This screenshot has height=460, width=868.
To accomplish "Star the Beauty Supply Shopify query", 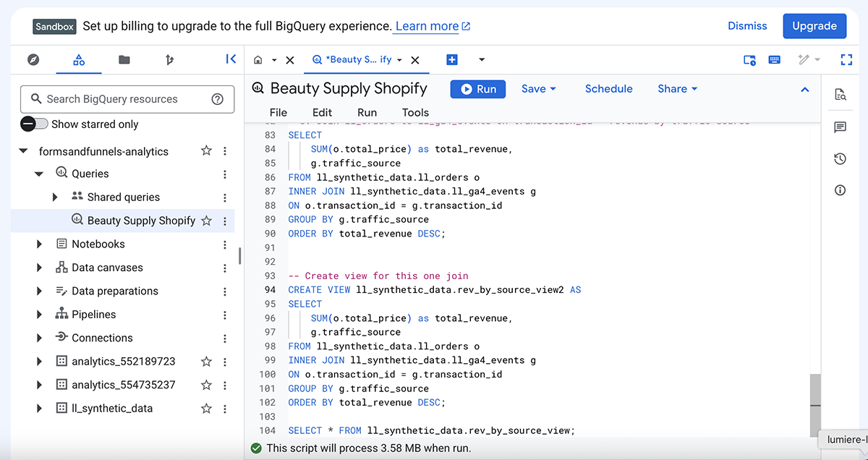I will pos(206,221).
